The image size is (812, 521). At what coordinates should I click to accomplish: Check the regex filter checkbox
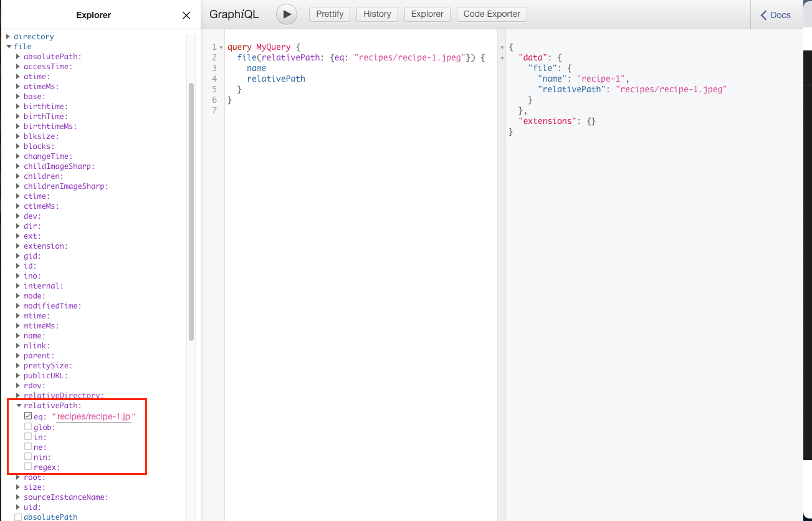coord(28,467)
